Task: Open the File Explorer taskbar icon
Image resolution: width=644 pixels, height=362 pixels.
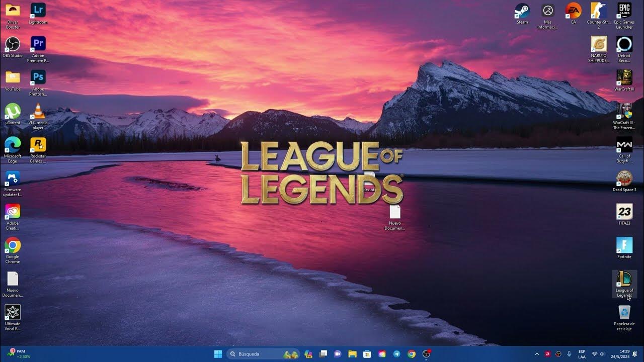Action: click(353, 354)
